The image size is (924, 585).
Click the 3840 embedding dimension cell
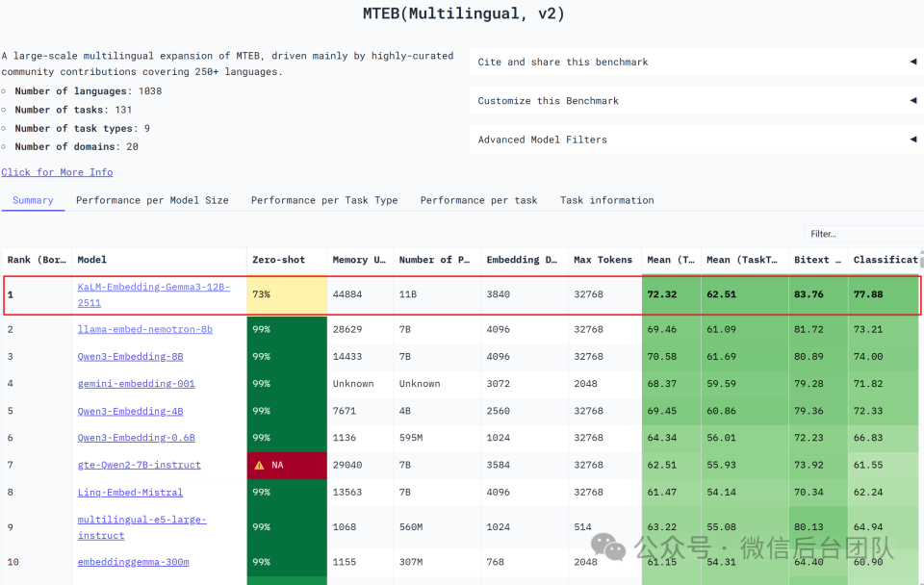point(525,294)
